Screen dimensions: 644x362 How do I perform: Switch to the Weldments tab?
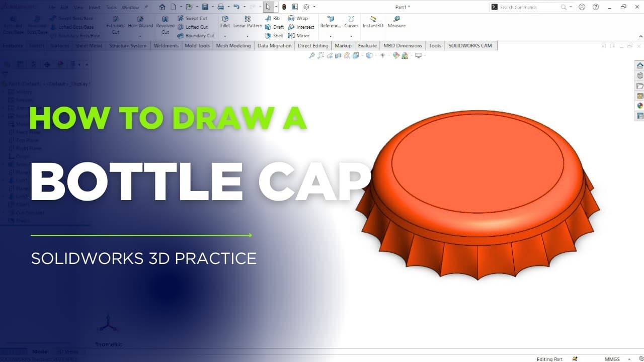click(166, 45)
